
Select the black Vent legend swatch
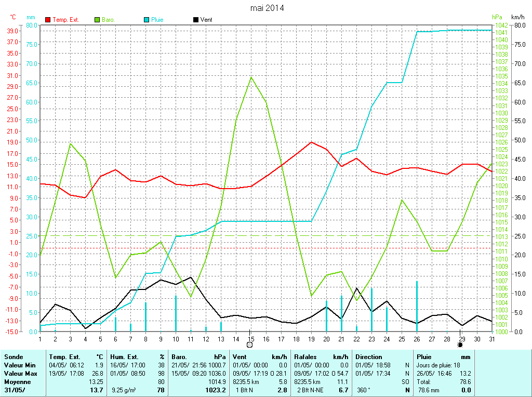pos(196,20)
